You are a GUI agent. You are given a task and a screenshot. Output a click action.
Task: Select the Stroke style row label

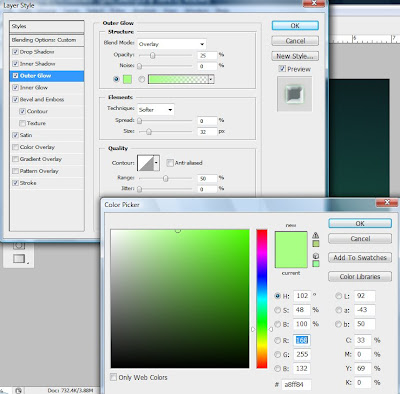point(28,183)
